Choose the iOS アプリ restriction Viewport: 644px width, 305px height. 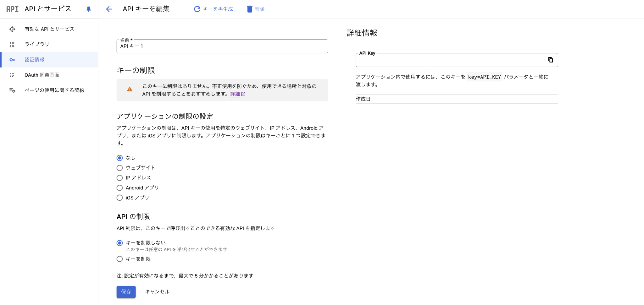119,198
